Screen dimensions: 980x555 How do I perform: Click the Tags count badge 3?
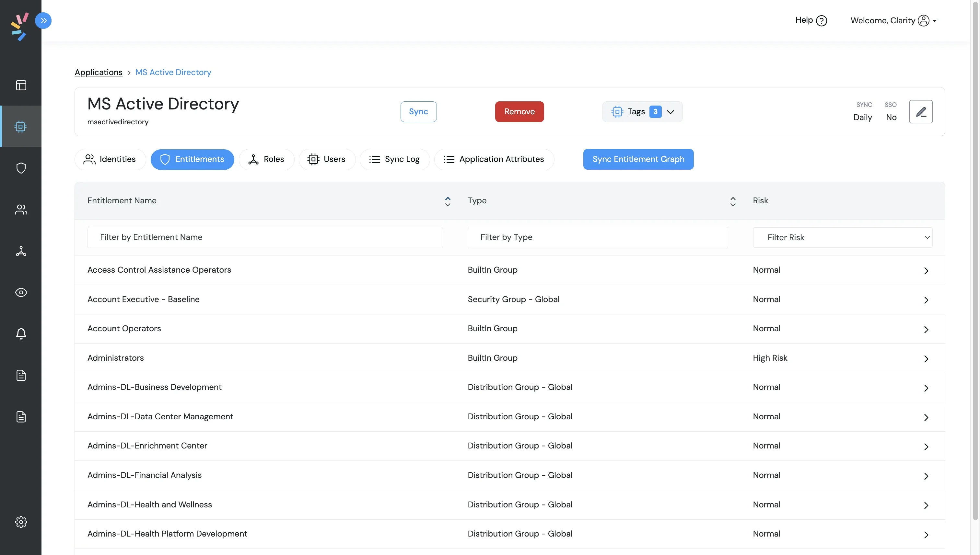coord(655,112)
